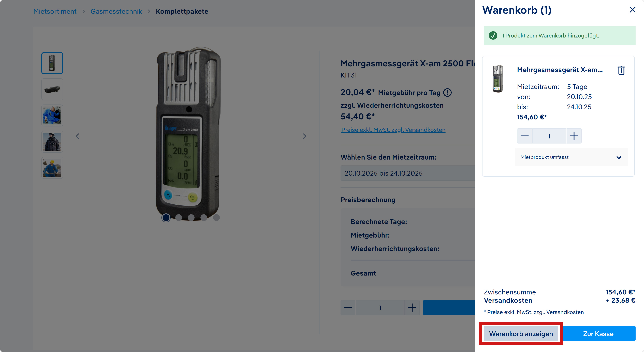Expand the Mietprodukt umfasst section
Screen dimensions: 644x352
(571, 157)
